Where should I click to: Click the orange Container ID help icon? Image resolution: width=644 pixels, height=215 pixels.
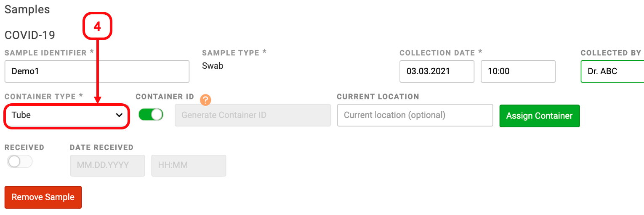pyautogui.click(x=205, y=100)
